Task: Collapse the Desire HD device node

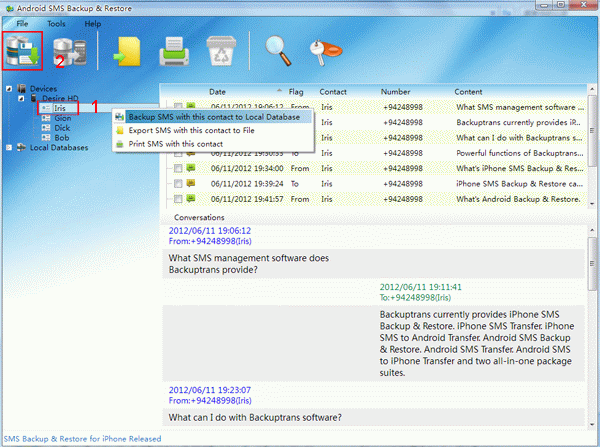Action: [21, 98]
